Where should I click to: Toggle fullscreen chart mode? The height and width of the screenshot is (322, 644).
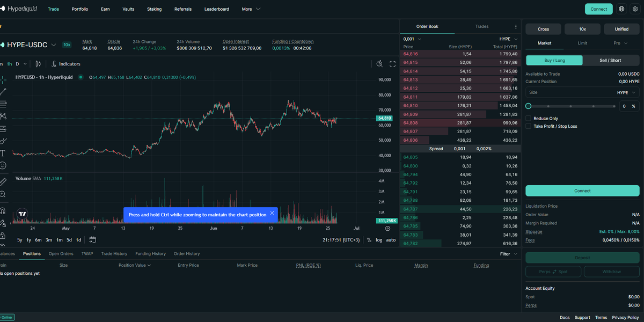pyautogui.click(x=392, y=64)
